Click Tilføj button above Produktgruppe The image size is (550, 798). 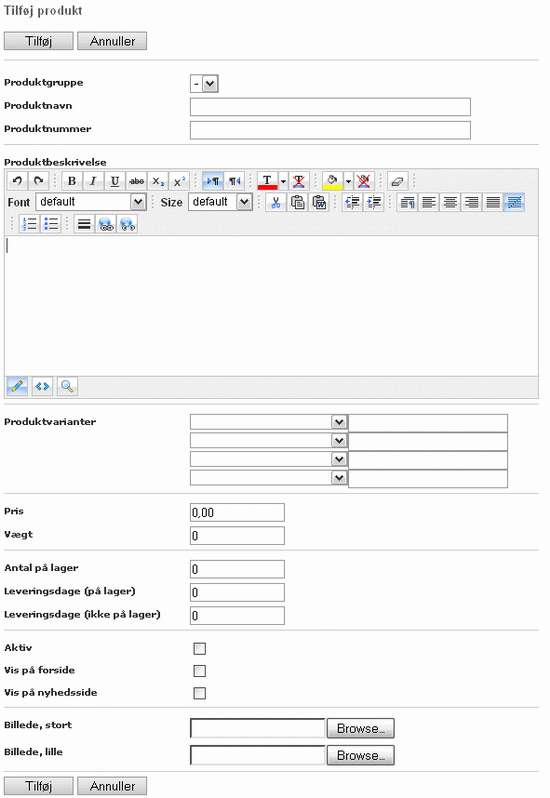[x=39, y=41]
